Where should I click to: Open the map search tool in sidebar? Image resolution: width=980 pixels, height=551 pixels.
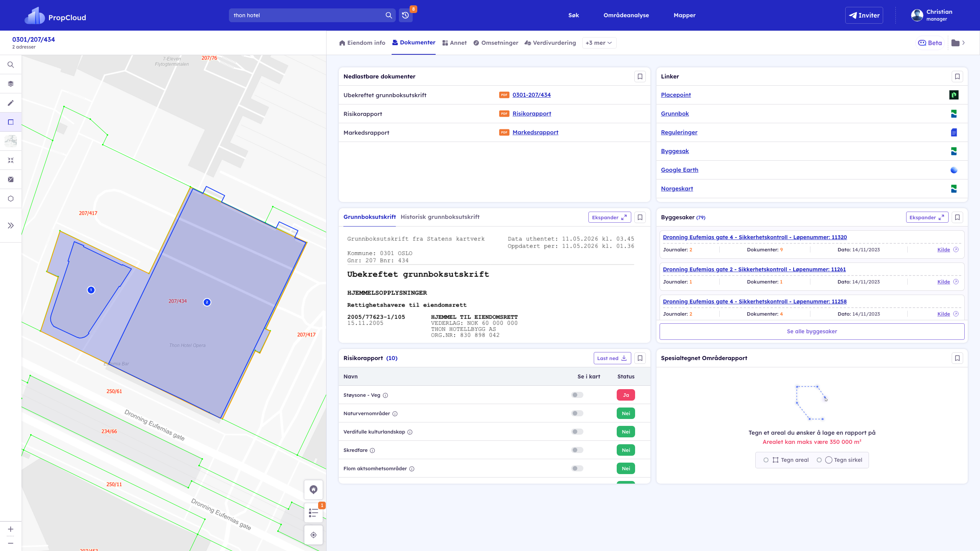(x=11, y=65)
